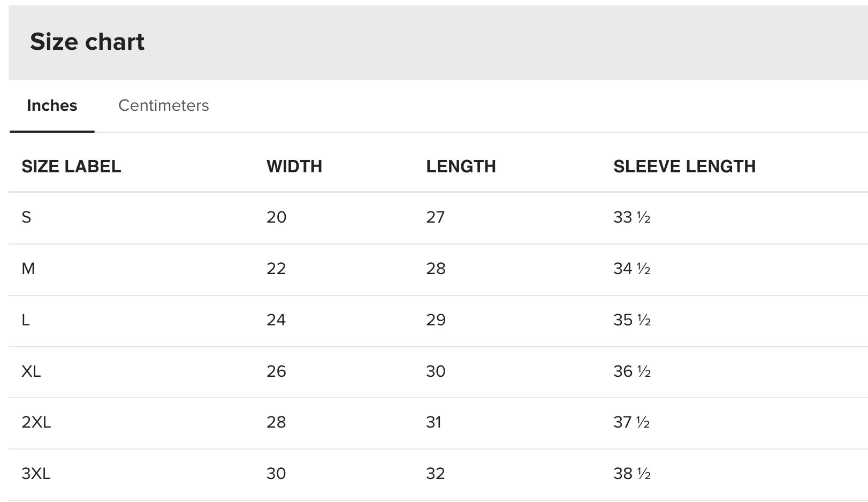Screen dimensions: 868x502
Task: Click width value 26 for XL
Action: (x=277, y=371)
